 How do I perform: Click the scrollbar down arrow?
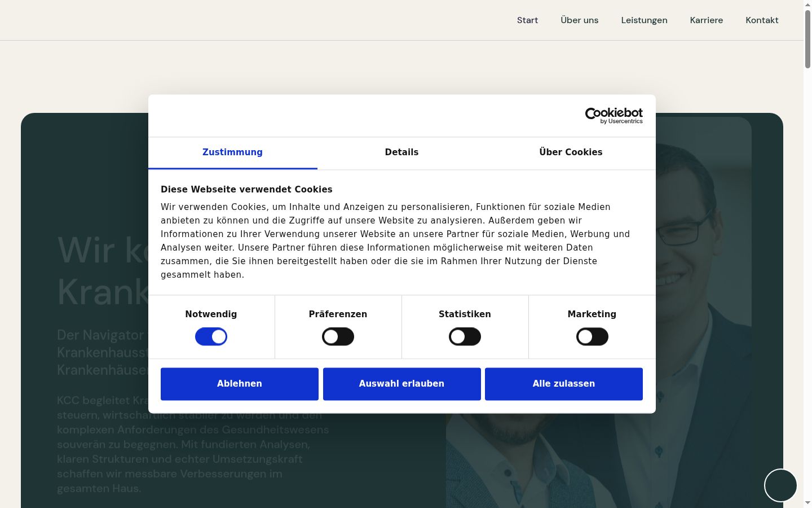tap(807, 503)
